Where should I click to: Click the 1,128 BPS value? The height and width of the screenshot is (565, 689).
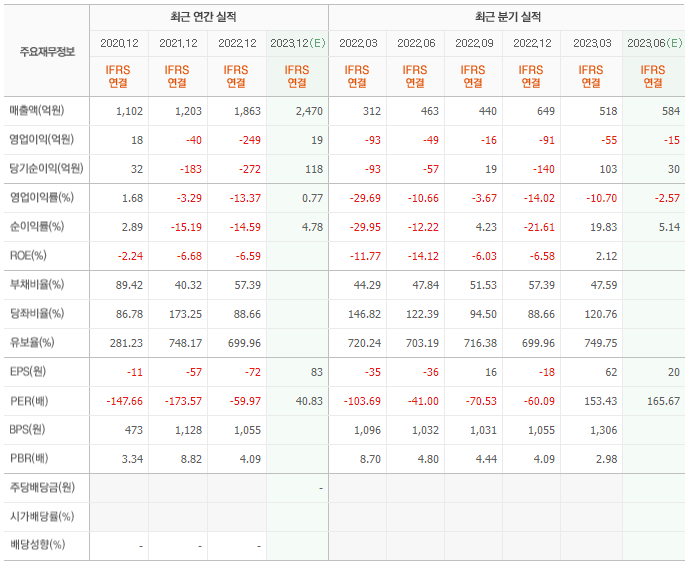189,430
